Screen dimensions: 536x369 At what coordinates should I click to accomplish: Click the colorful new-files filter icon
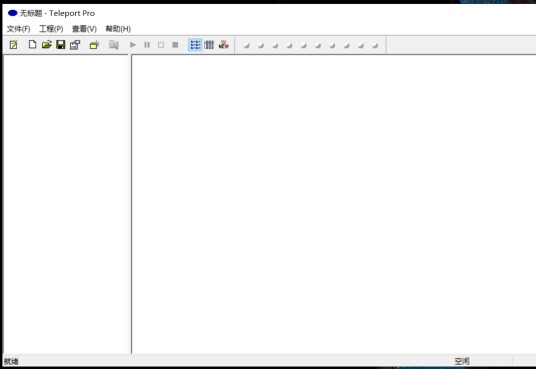[224, 44]
